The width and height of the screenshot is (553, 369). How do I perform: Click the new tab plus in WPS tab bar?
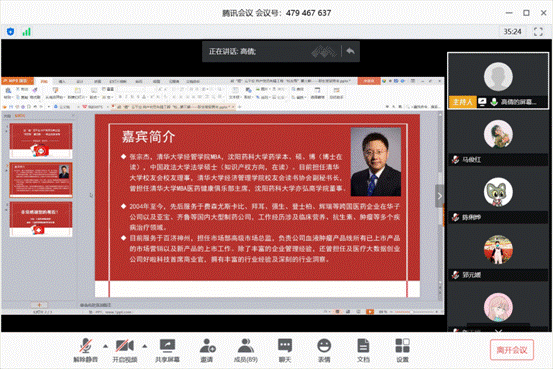(x=239, y=106)
